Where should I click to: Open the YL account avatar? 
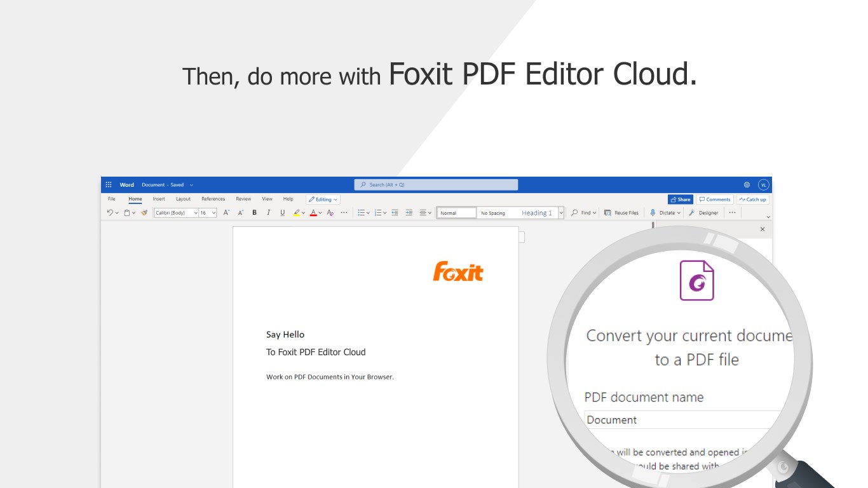pos(763,185)
